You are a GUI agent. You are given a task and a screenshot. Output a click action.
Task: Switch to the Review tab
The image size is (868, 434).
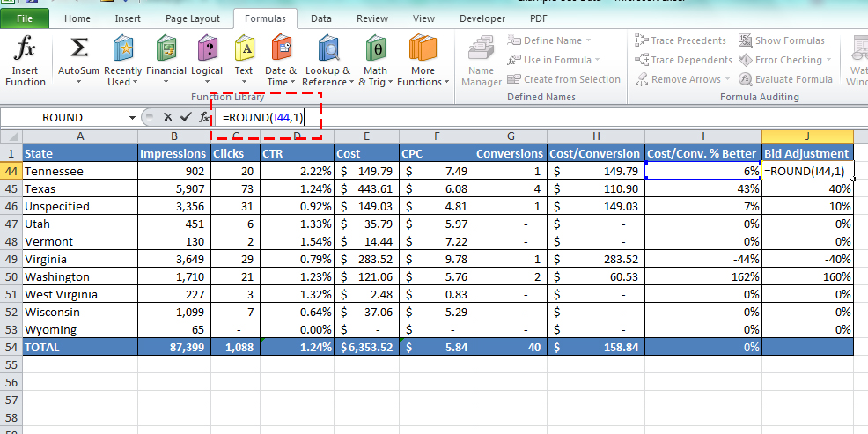(x=372, y=18)
